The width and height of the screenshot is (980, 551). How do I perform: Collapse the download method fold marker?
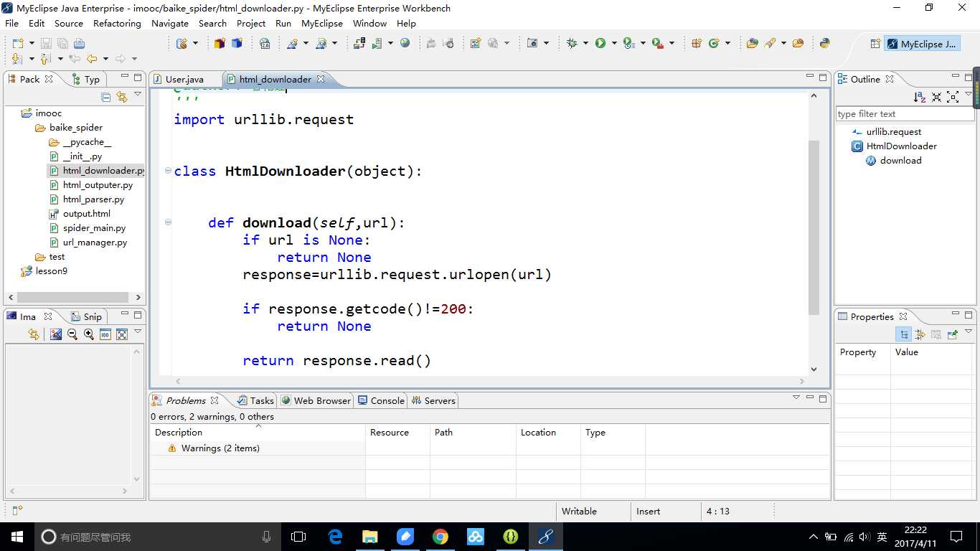click(x=168, y=222)
